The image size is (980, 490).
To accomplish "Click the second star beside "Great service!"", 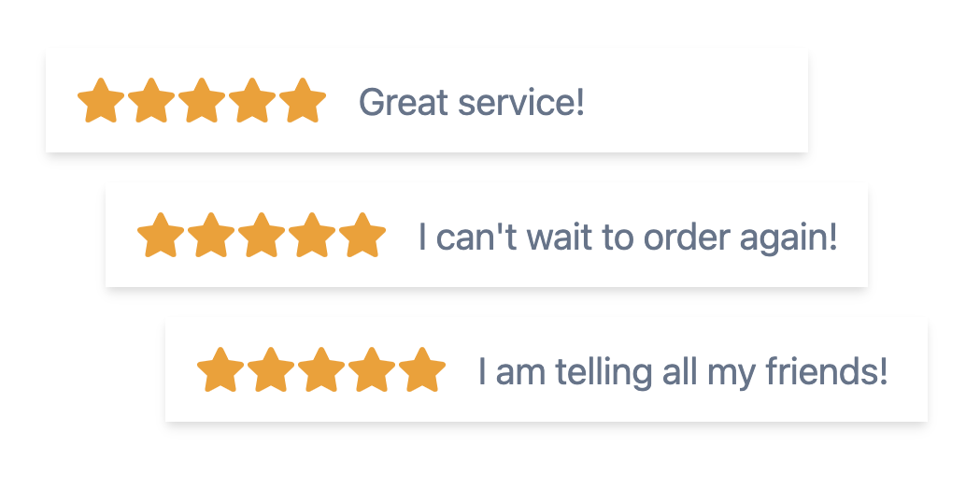I will [151, 101].
